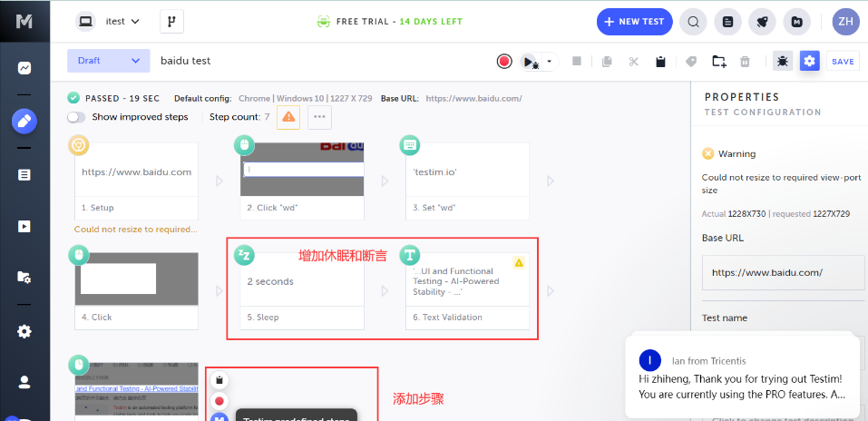The width and height of the screenshot is (868, 421).
Task: Click arrow between steps 4 and 5
Action: [219, 291]
